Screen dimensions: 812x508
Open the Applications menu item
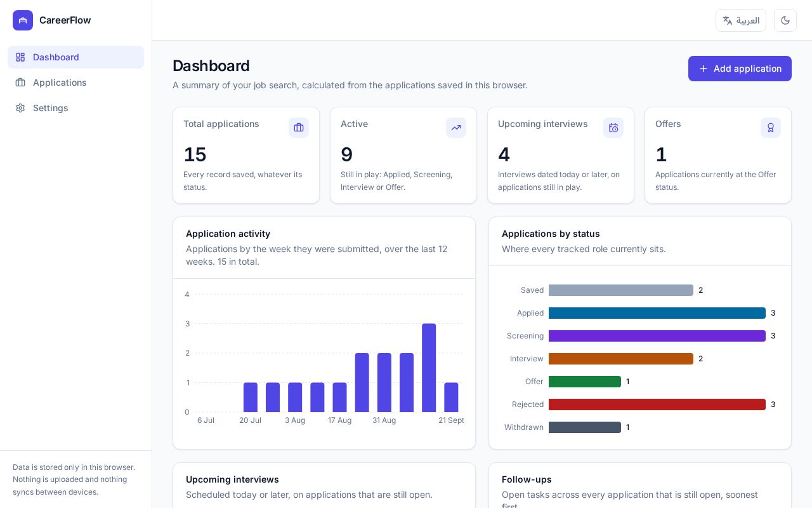(x=75, y=83)
